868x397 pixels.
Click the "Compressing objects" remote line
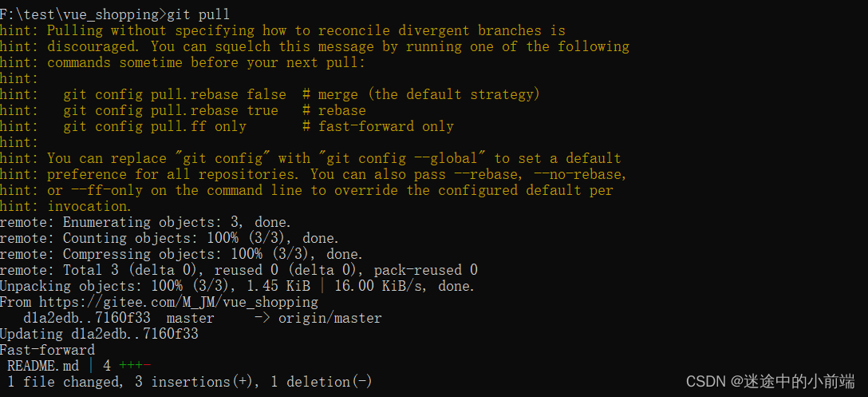tap(181, 254)
